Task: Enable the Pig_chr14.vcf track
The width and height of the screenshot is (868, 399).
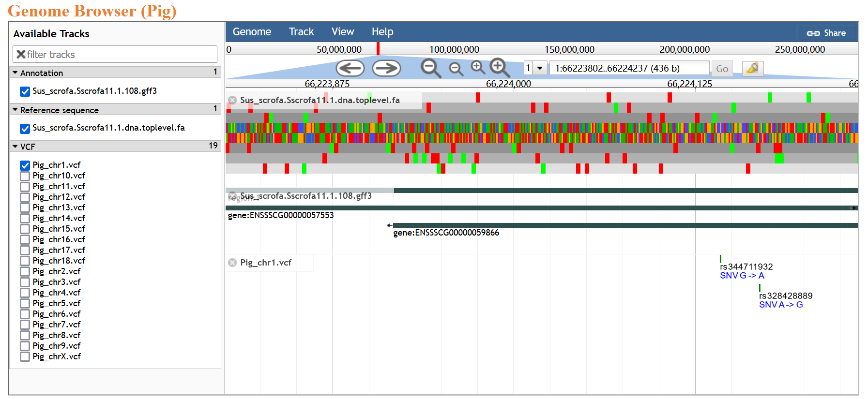Action: point(25,219)
